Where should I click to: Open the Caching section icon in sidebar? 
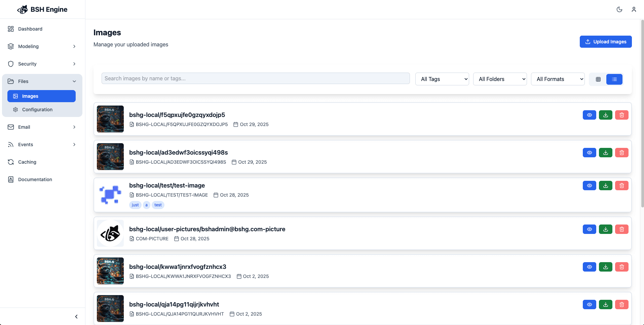click(x=11, y=162)
